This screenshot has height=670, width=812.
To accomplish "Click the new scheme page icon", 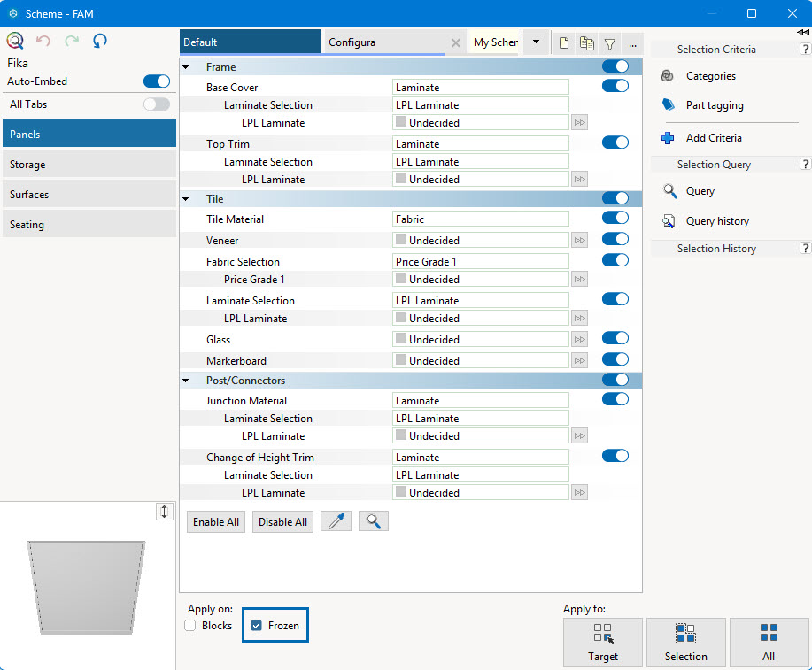I will [564, 43].
